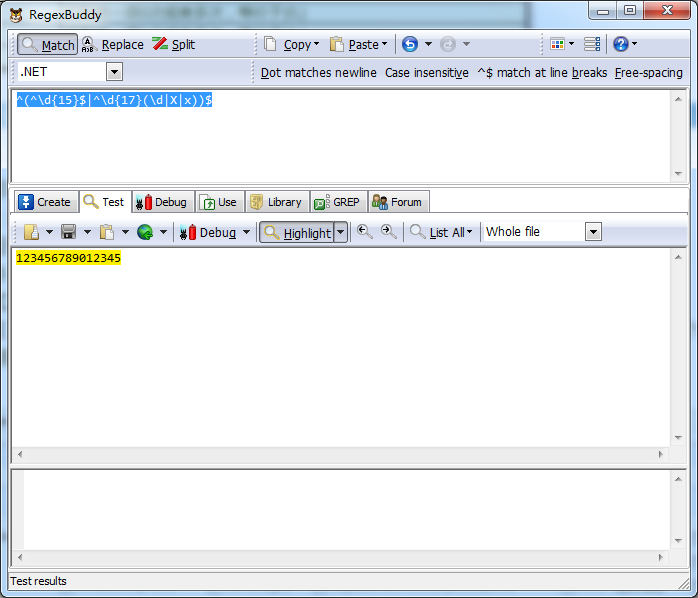This screenshot has width=698, height=598.
Task: Toggle ^$ match at line breaks
Action: pyautogui.click(x=542, y=73)
